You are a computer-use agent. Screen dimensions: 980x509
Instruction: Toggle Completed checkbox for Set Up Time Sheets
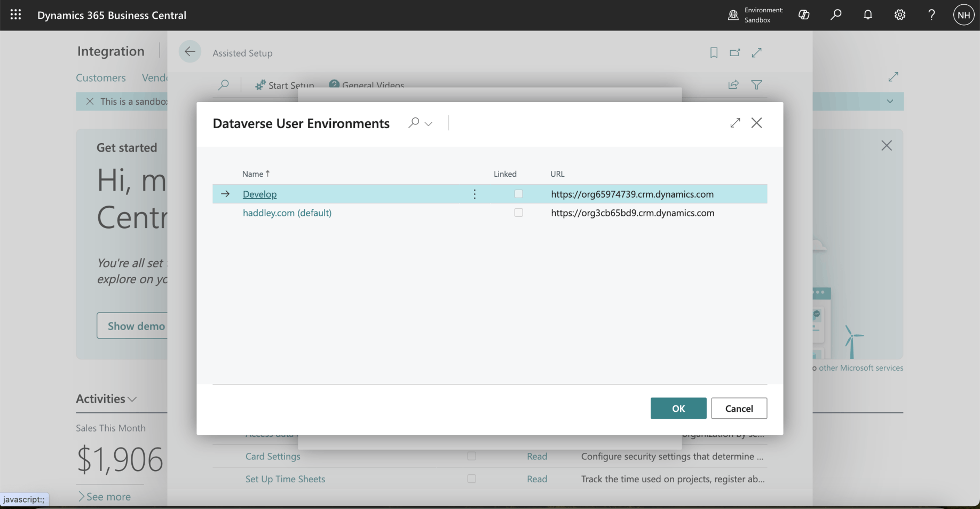tap(471, 479)
